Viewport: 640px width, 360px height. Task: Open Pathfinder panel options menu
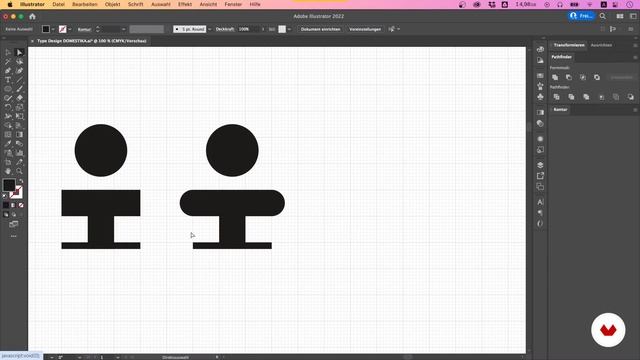pyautogui.click(x=635, y=57)
